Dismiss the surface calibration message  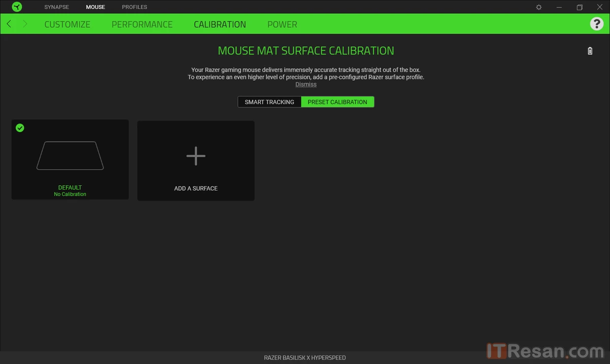point(306,84)
